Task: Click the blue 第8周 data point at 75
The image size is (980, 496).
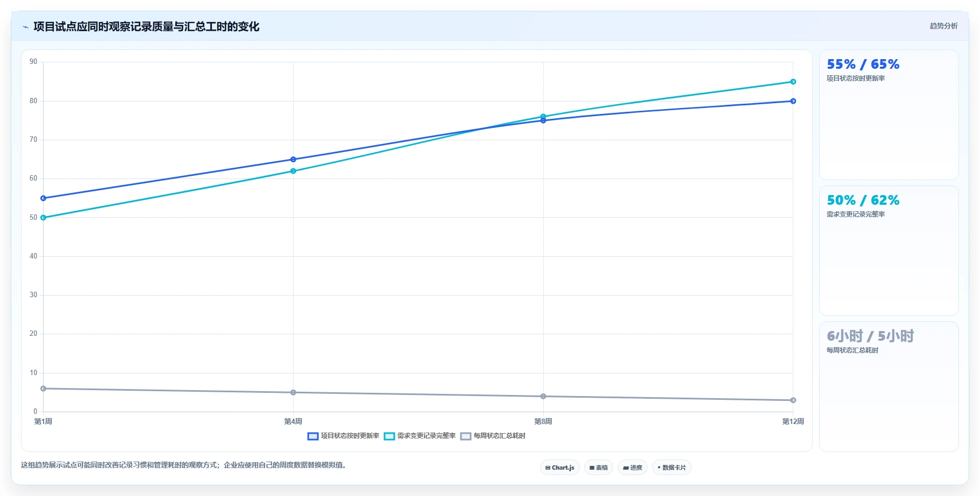Action: [543, 121]
